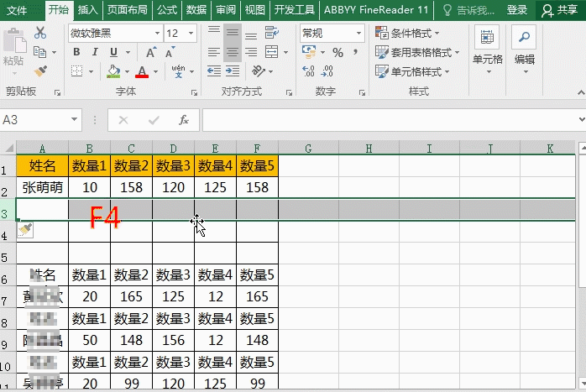586x392 pixels.
Task: Apply fill color bucket
Action: click(113, 71)
